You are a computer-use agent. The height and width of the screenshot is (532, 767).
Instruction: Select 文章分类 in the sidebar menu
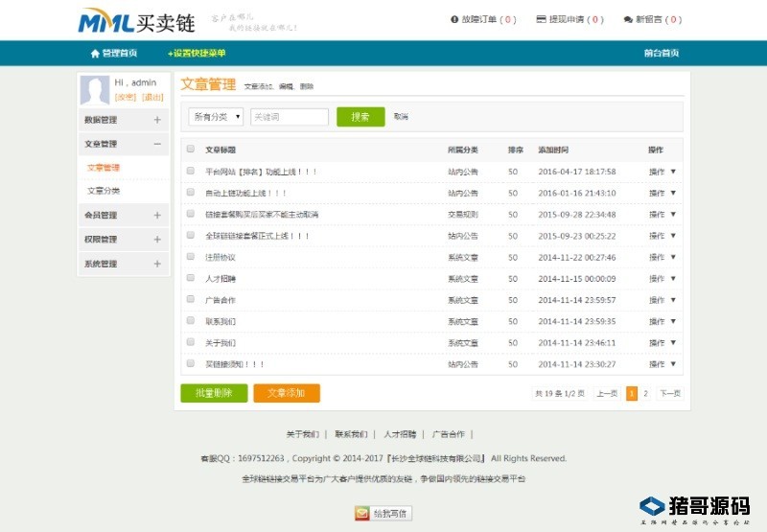[104, 191]
